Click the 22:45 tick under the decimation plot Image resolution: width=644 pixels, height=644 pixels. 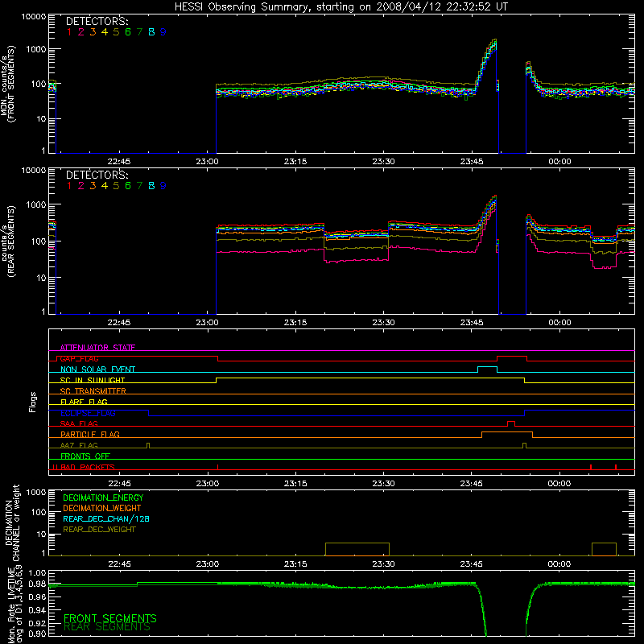119,564
